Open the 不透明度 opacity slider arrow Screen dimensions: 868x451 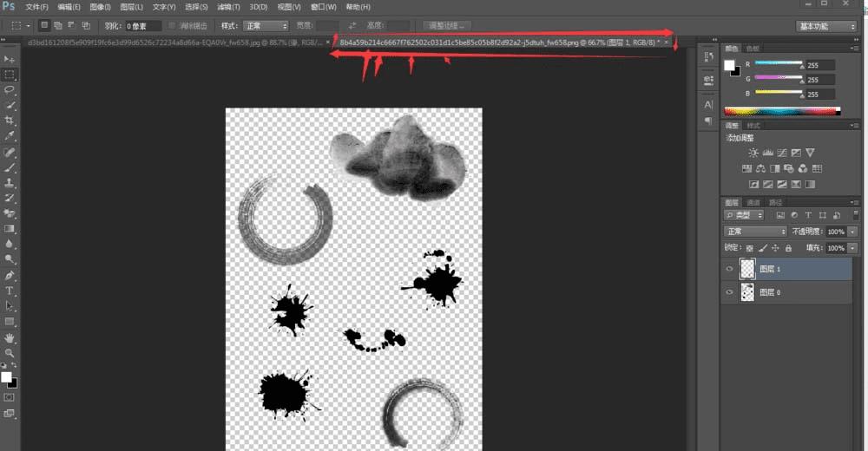(852, 232)
